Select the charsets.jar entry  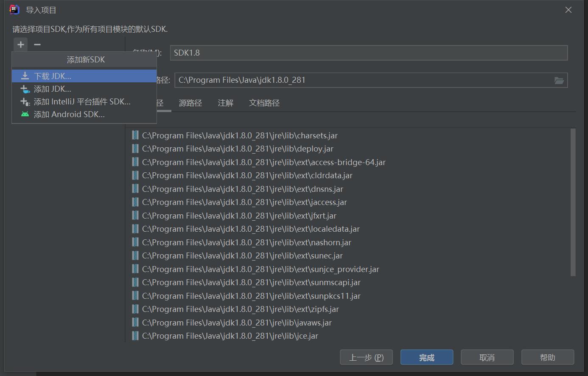point(240,135)
